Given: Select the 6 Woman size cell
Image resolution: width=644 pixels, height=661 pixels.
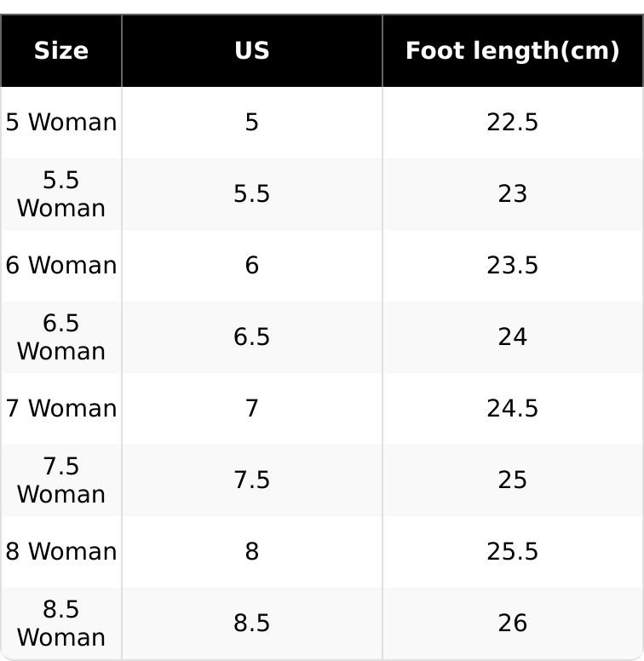Looking at the screenshot, I should pos(61,266).
